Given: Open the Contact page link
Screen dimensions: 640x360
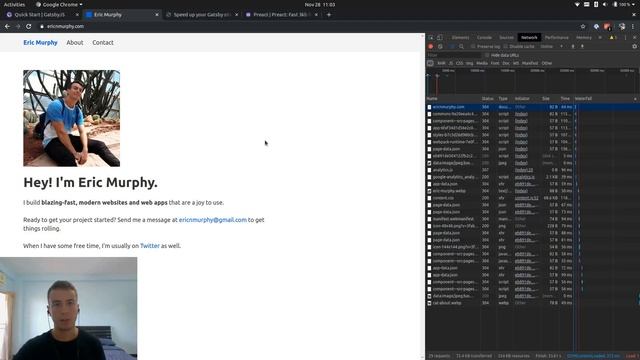Looking at the screenshot, I should point(103,42).
